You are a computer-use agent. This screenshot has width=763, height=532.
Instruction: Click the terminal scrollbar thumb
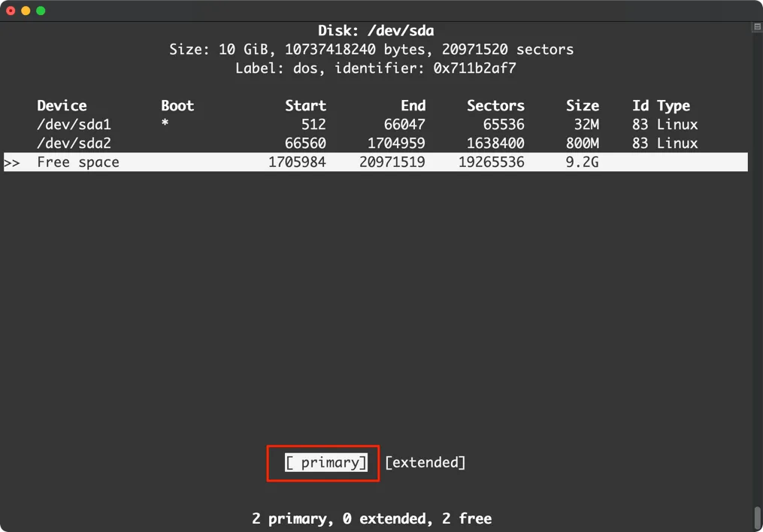point(758,518)
